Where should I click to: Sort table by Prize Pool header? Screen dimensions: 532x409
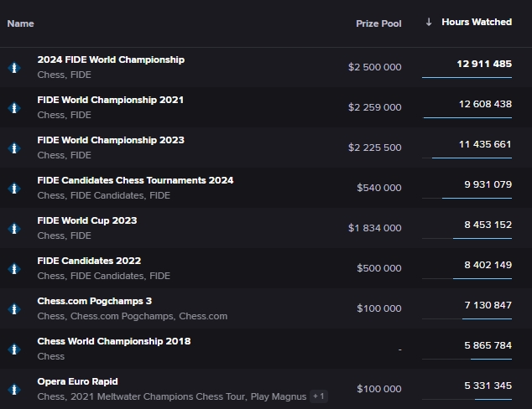click(x=378, y=23)
